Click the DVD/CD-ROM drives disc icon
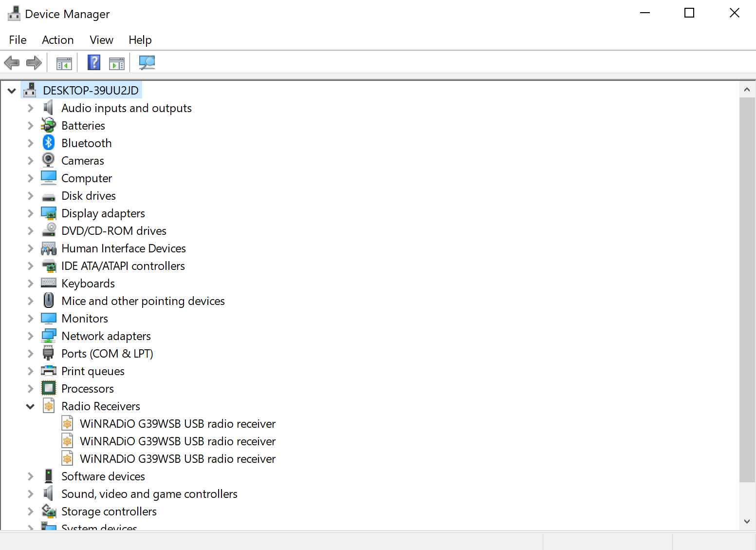Viewport: 756px width, 550px height. 49,230
